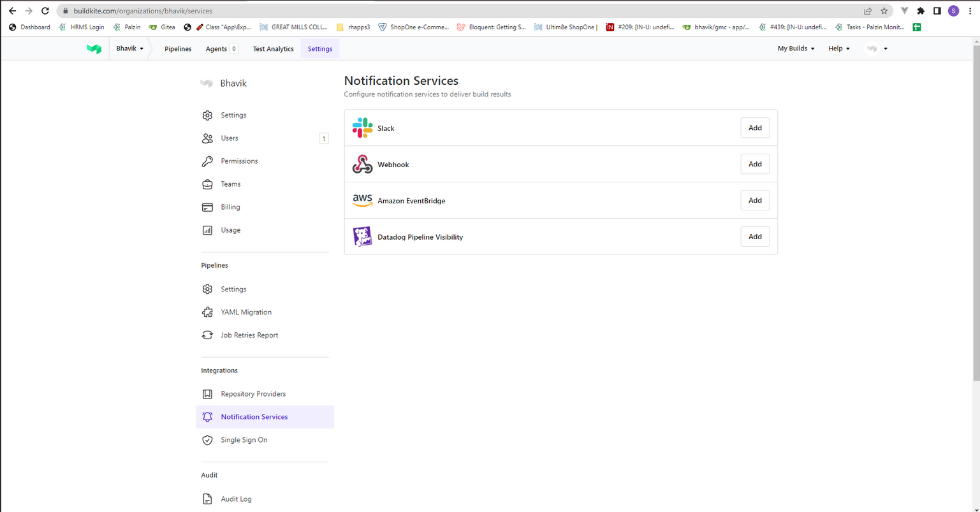Click the Job Retries Report refresh icon
980x512 pixels.
pos(207,335)
